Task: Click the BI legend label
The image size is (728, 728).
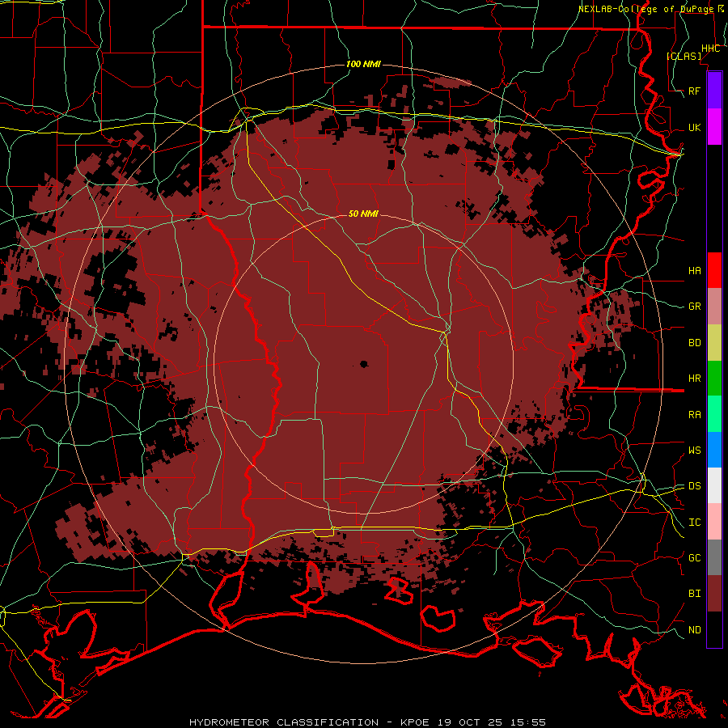Action: coord(694,594)
